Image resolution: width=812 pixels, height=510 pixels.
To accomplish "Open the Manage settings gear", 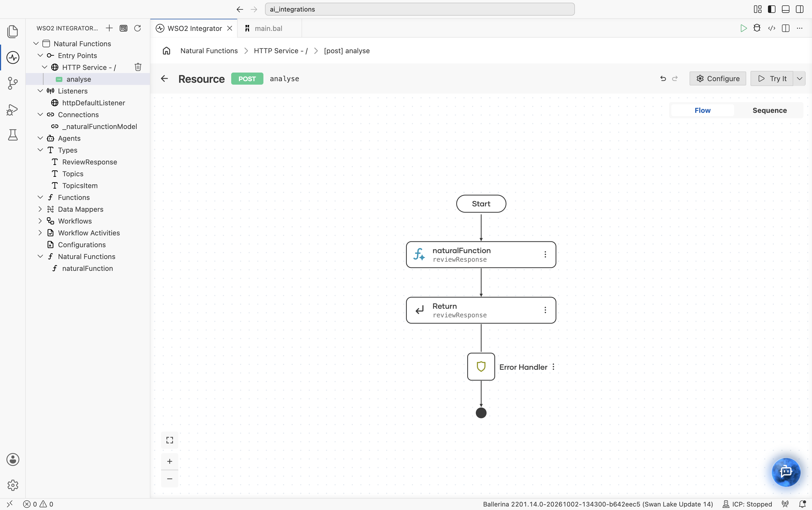I will pos(12,485).
